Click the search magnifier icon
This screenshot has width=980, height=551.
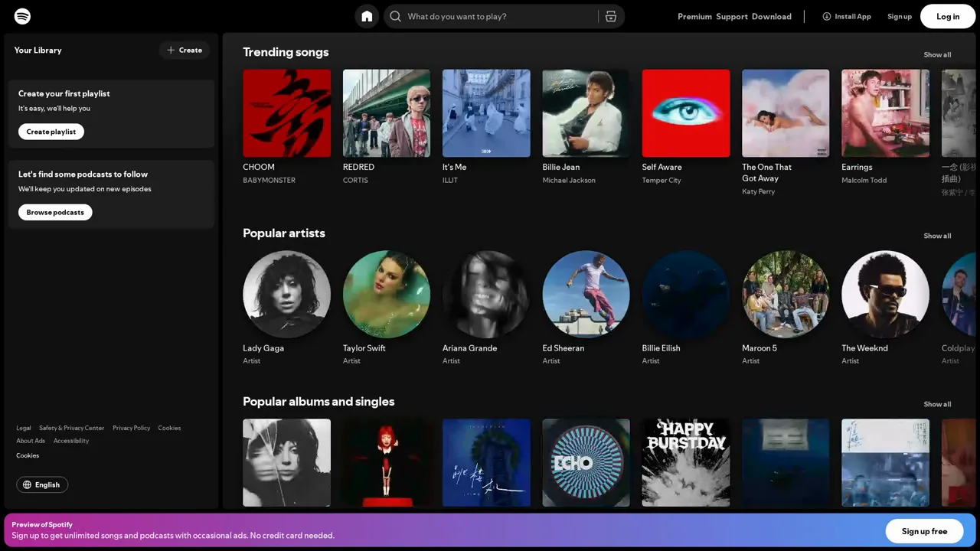[x=395, y=16]
